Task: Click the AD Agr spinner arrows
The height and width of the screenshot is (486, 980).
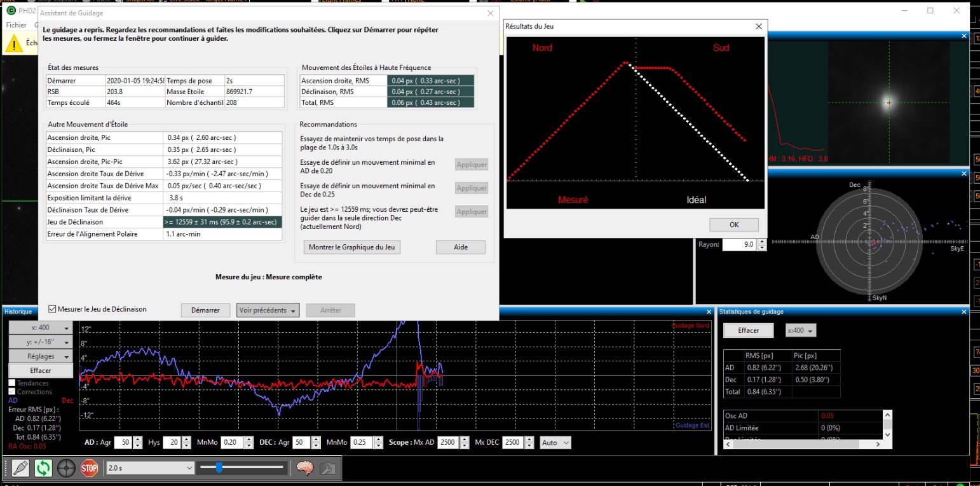Action: point(137,442)
